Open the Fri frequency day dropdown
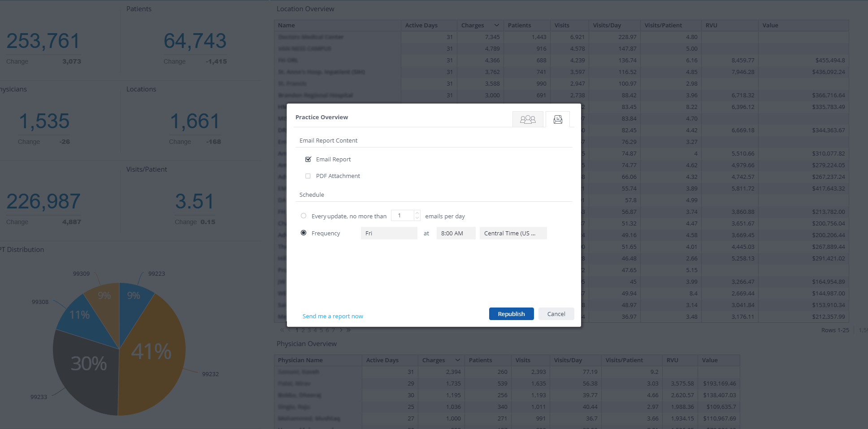This screenshot has height=429, width=868. point(389,233)
